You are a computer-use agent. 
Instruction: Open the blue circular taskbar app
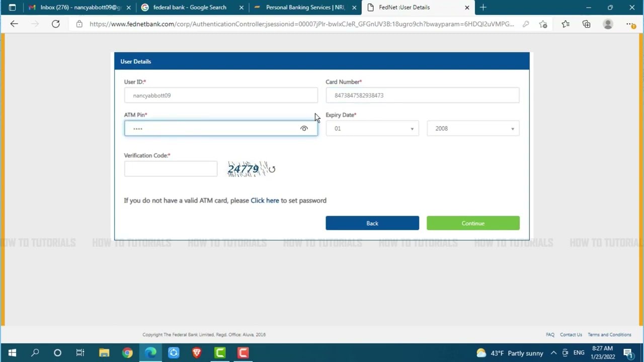click(x=174, y=353)
